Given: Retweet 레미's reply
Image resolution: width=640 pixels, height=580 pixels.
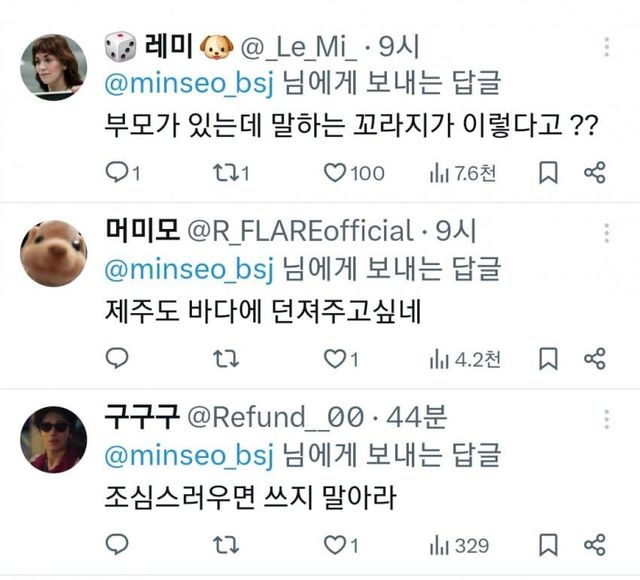Looking at the screenshot, I should pyautogui.click(x=228, y=173).
